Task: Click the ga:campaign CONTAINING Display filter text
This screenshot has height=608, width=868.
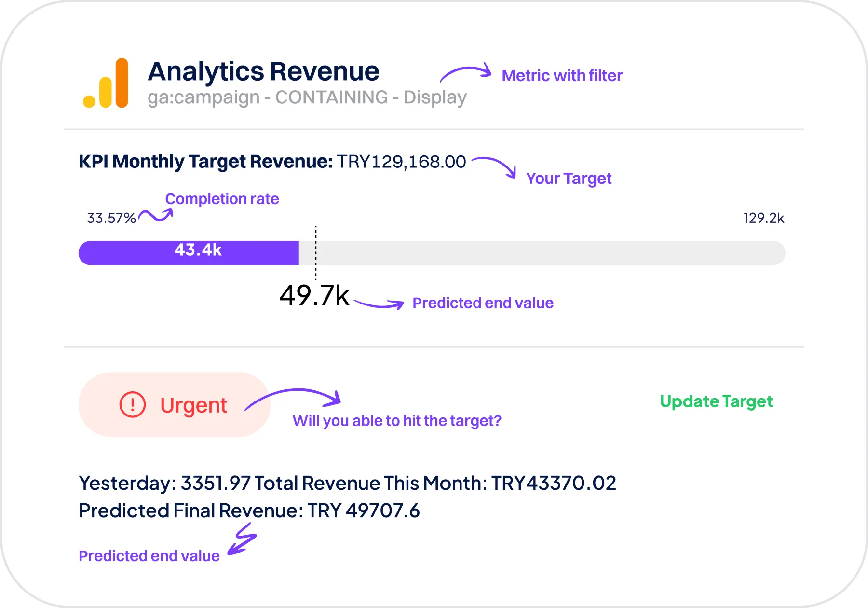Action: coord(307,97)
